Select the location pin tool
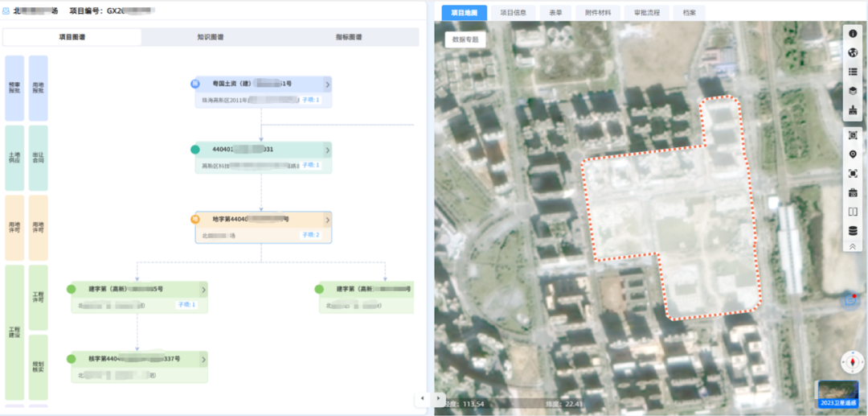 point(853,154)
